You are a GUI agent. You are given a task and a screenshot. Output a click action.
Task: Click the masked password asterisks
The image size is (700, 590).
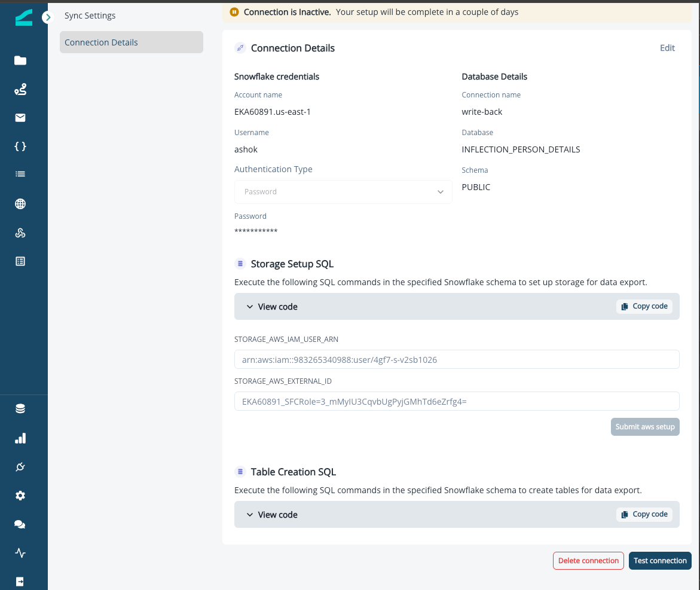256,231
